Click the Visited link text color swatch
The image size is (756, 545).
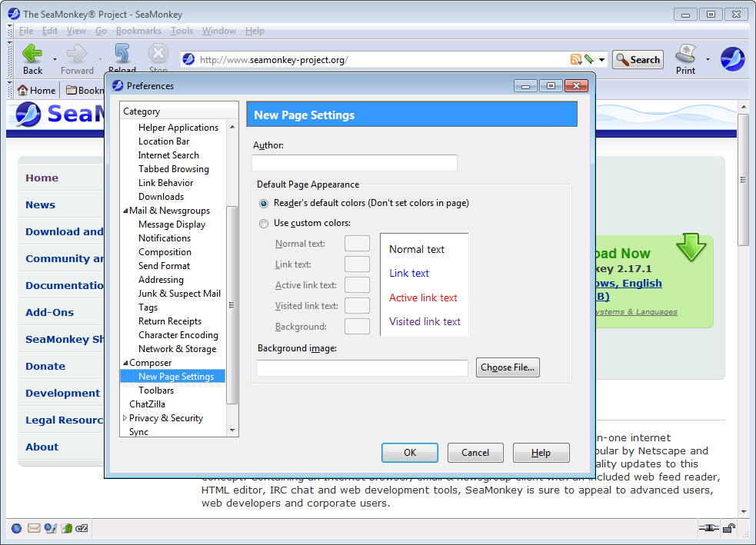[358, 305]
